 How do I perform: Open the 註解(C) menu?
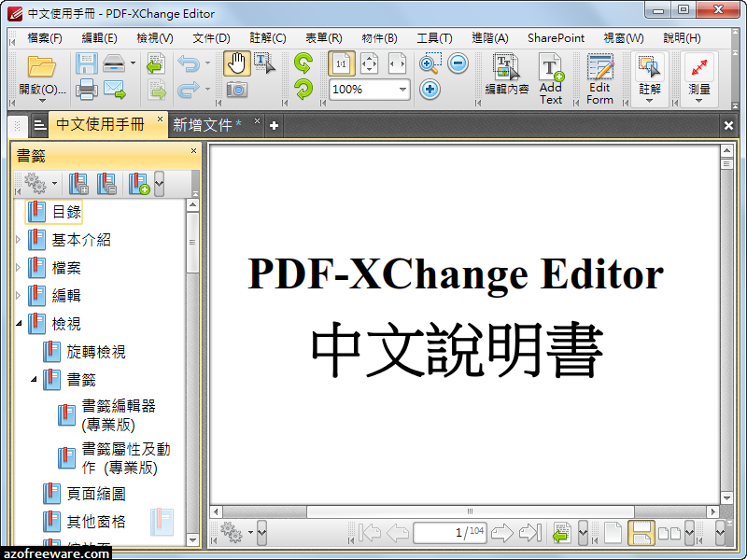(x=268, y=38)
